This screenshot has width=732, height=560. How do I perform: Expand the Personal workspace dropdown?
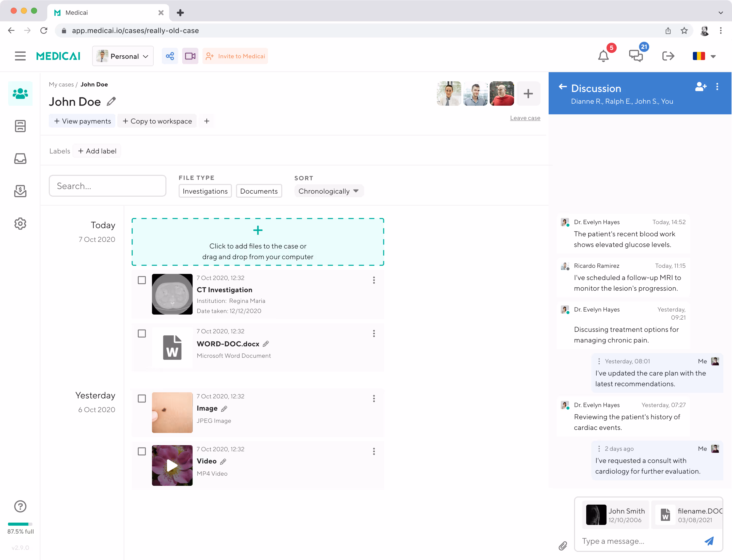(x=123, y=56)
